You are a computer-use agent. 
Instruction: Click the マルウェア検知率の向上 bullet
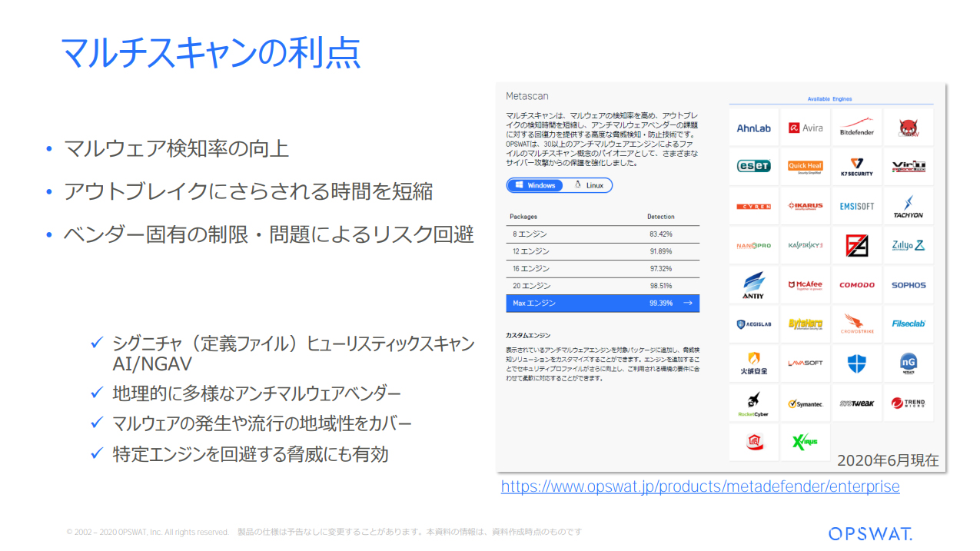[x=176, y=148]
